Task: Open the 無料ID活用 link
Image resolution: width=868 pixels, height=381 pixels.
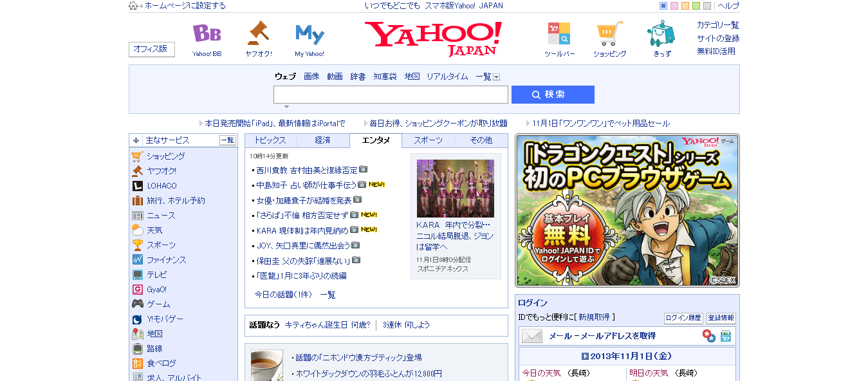Action: 716,51
